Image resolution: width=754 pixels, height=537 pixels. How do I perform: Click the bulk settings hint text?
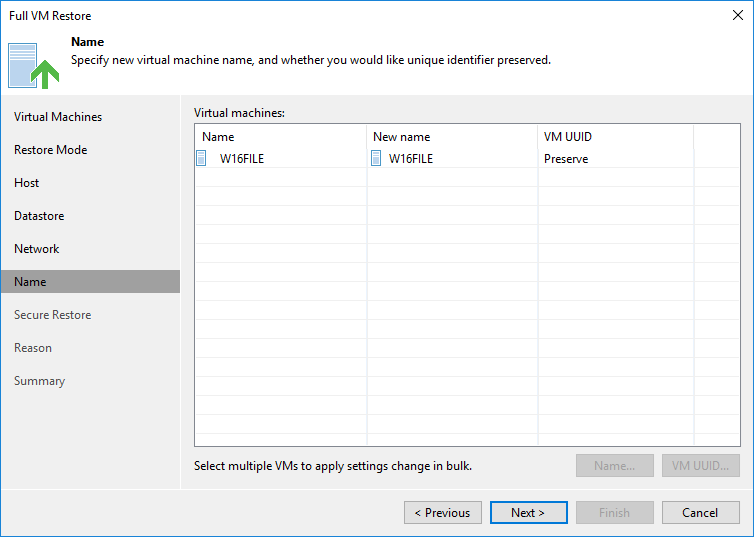pos(333,466)
